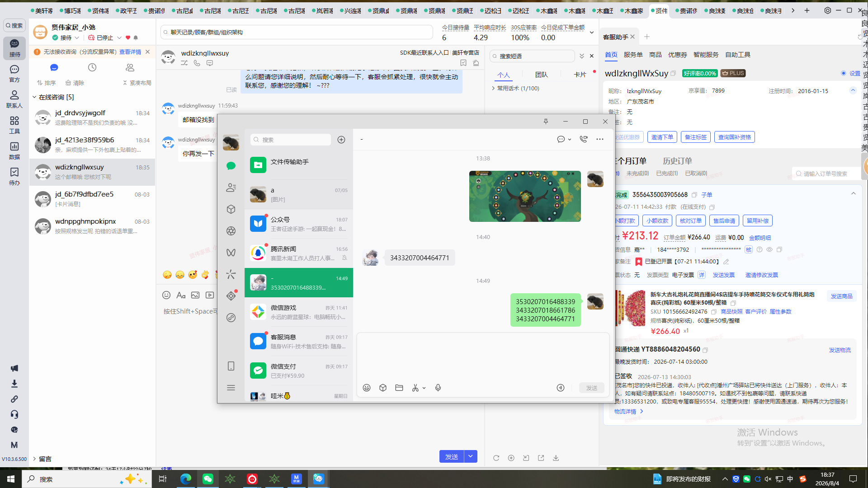Viewport: 868px width, 488px height.
Task: Toggle the notification bell next to 已停止
Action: (x=136, y=38)
